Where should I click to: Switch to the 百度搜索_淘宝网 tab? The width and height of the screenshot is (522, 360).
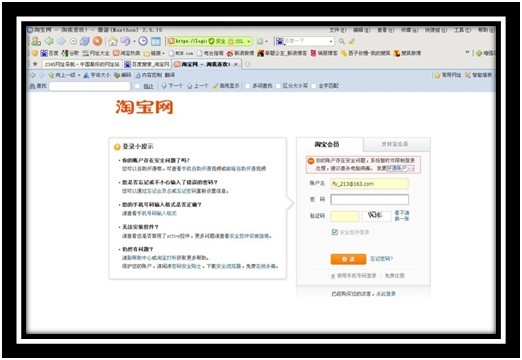tap(147, 64)
